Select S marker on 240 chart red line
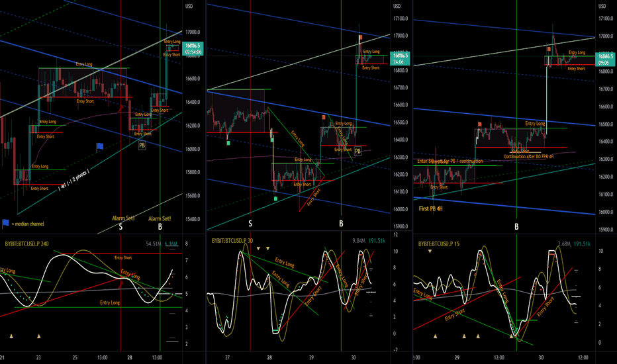 coord(120,226)
